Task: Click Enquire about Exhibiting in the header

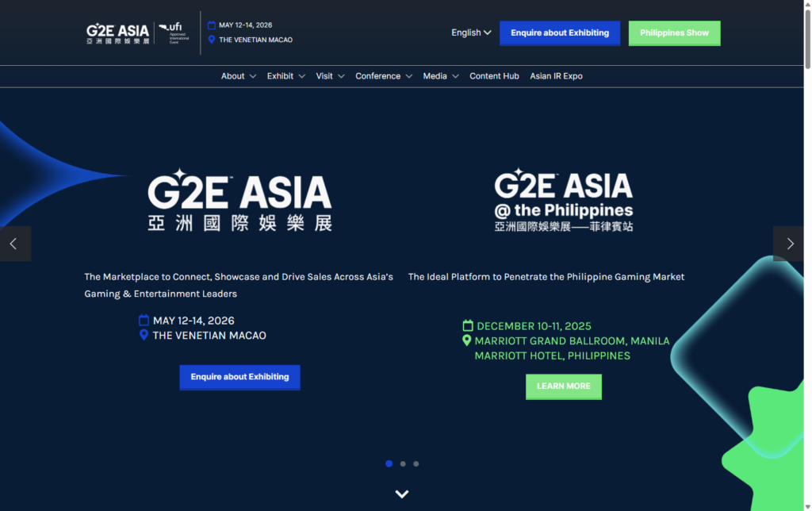Action: [x=560, y=33]
